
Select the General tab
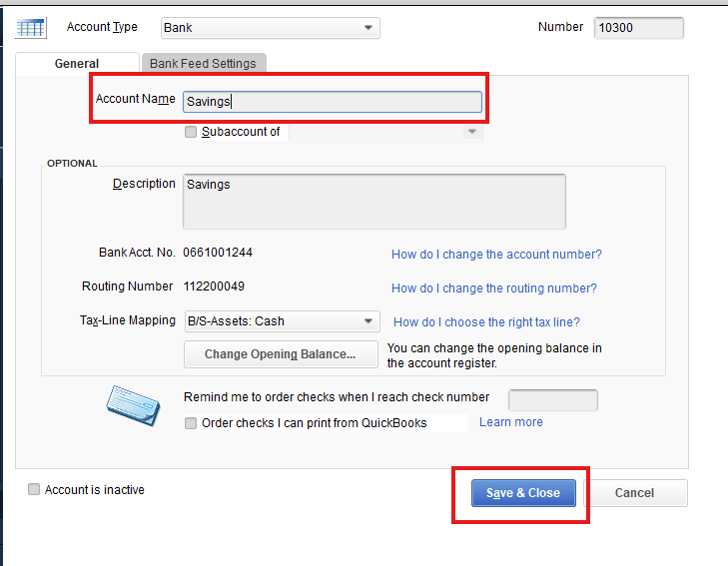point(77,64)
